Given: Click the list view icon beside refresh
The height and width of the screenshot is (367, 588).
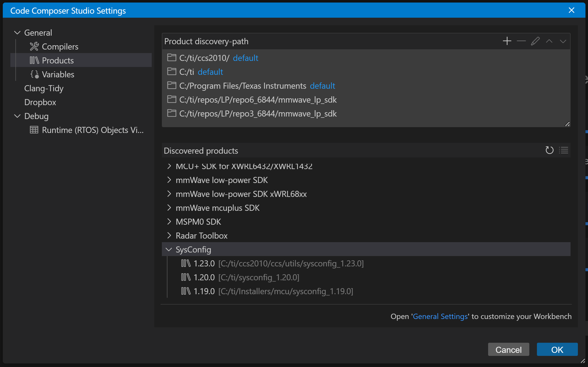Looking at the screenshot, I should pos(563,150).
